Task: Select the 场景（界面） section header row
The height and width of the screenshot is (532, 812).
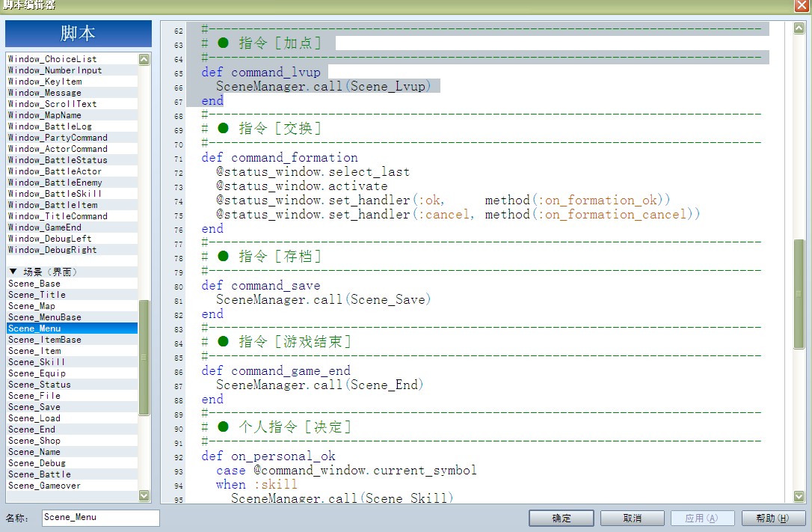Action: 72,272
